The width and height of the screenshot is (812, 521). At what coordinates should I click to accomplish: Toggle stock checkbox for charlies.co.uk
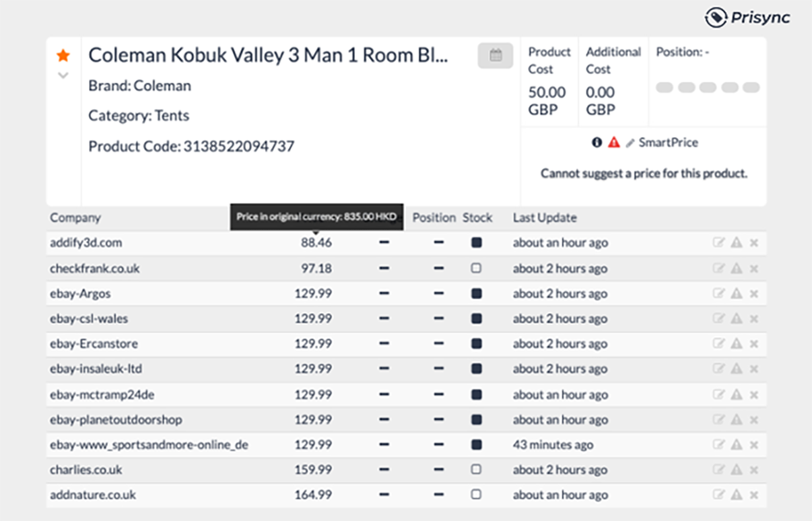477,469
